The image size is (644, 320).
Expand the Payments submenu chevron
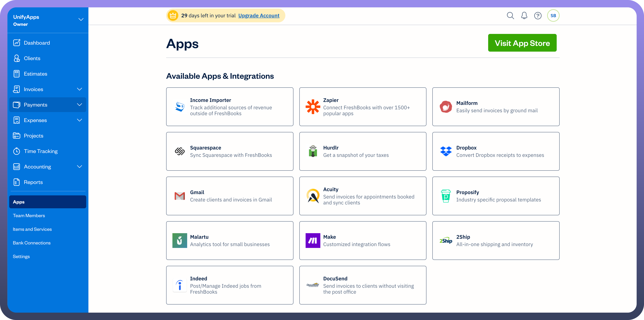click(80, 105)
